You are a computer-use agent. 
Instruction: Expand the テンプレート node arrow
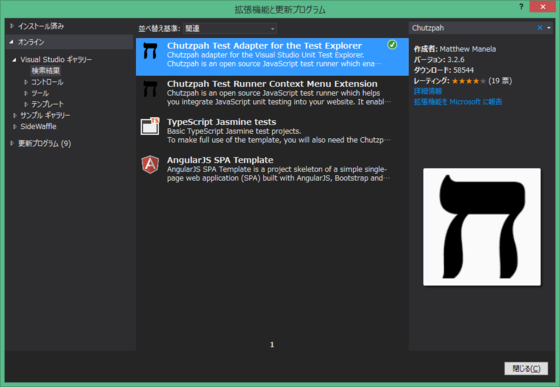pos(26,104)
